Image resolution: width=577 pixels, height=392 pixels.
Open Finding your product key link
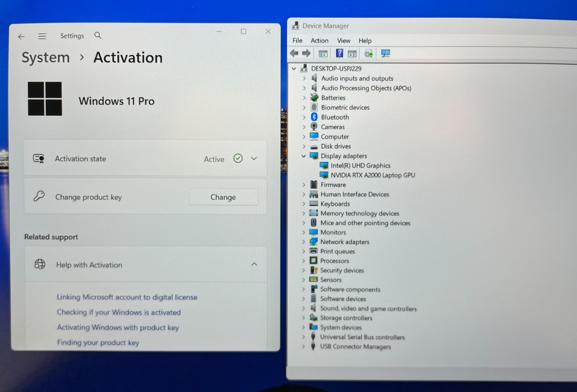click(98, 343)
